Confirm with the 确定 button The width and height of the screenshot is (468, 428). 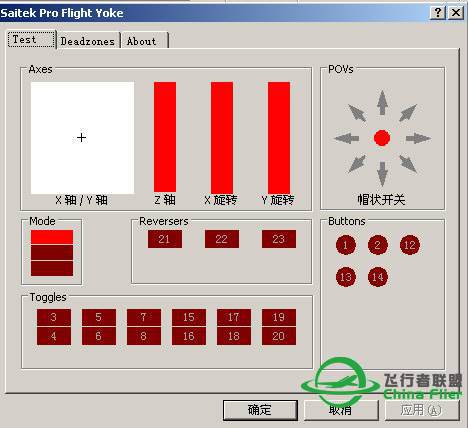click(x=260, y=410)
